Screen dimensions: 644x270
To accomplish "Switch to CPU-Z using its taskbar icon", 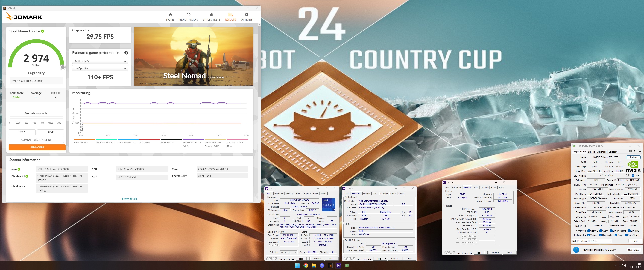I will [338, 265].
